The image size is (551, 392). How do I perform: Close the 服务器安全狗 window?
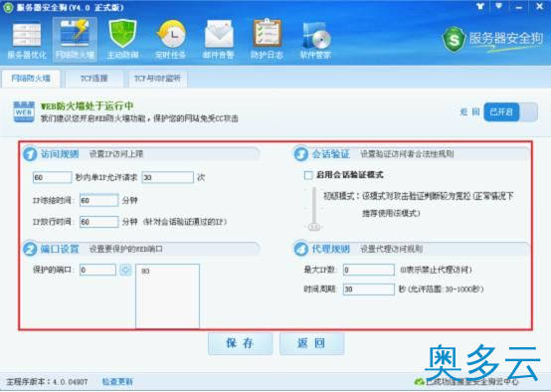pos(540,6)
